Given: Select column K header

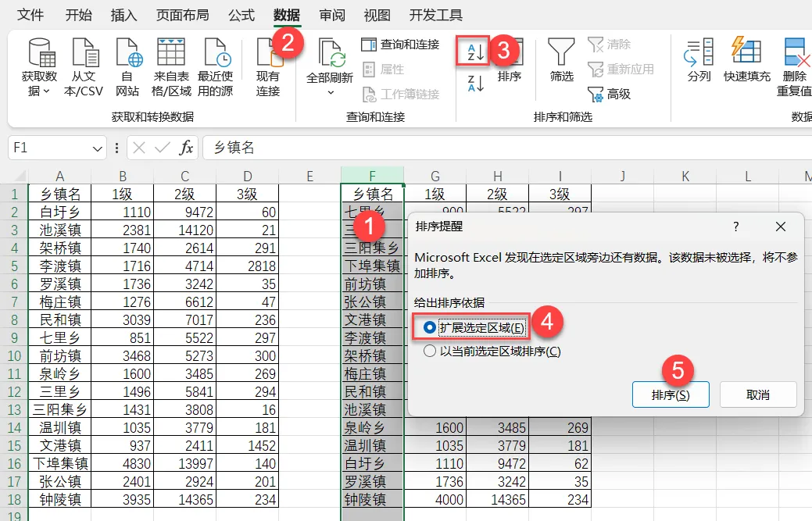Looking at the screenshot, I should pyautogui.click(x=685, y=177).
